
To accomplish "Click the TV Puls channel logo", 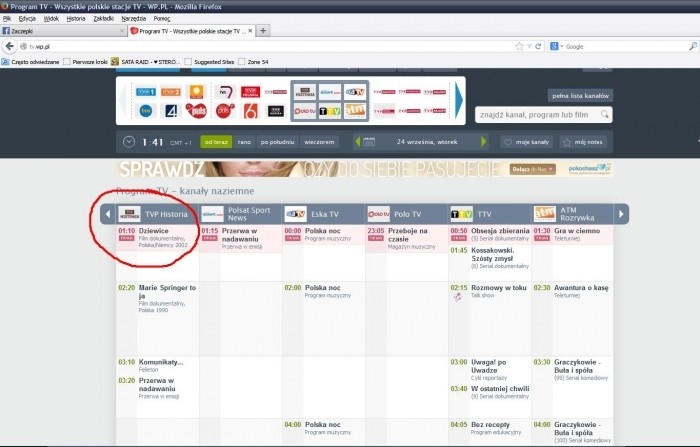I will coord(196,111).
